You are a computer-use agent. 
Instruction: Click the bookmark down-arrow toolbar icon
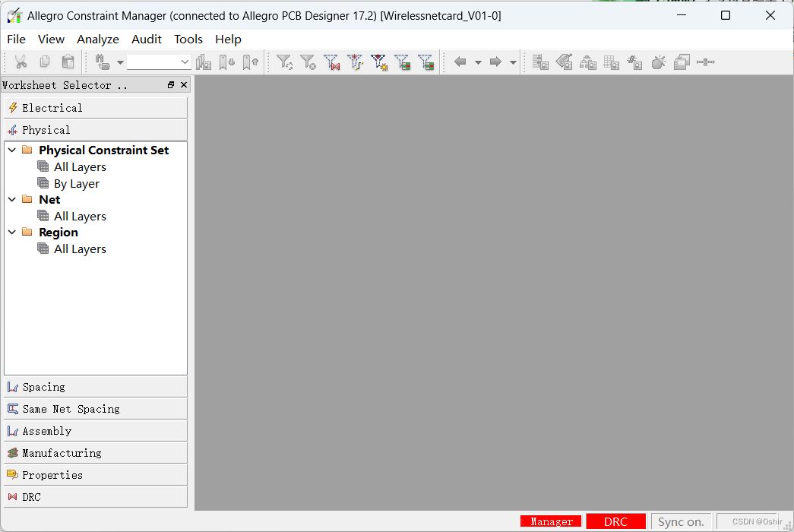point(227,62)
